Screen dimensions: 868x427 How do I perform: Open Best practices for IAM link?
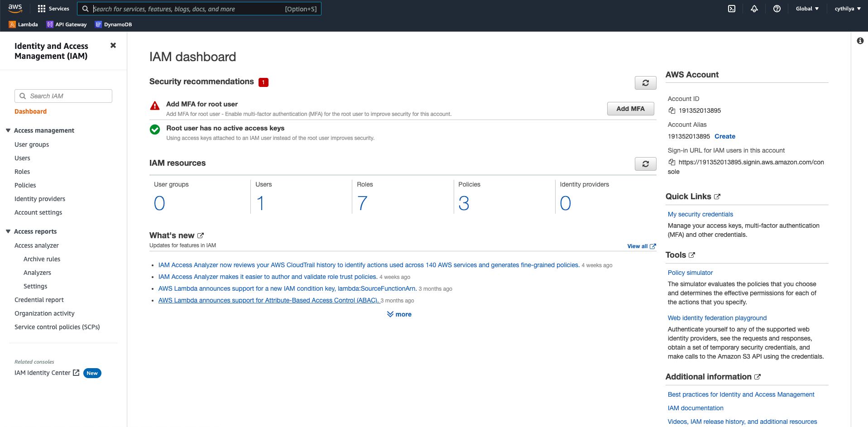(x=741, y=394)
